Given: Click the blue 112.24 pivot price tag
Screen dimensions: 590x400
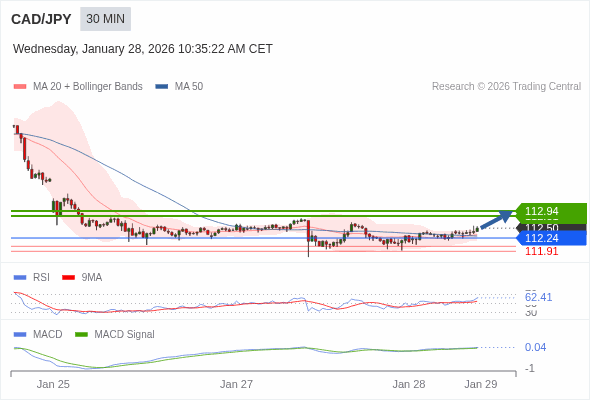Looking at the screenshot, I should coord(551,238).
